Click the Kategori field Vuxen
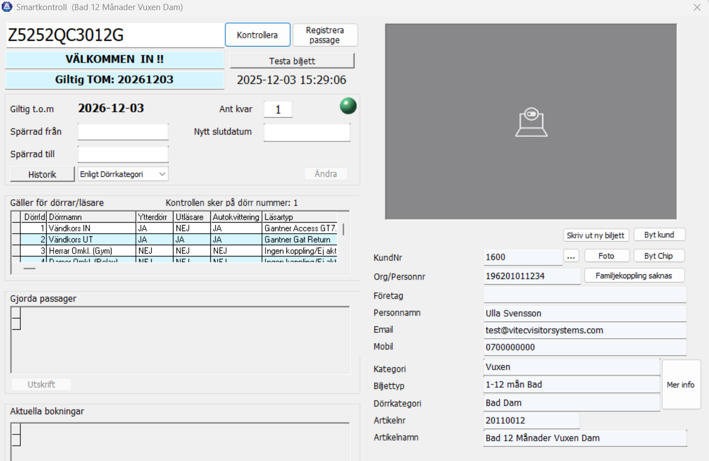The width and height of the screenshot is (709, 461). [572, 367]
